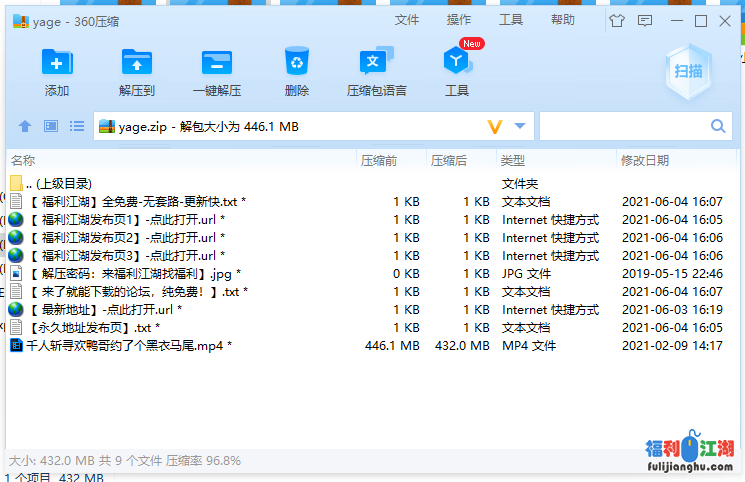The width and height of the screenshot is (745, 482).
Task: Switch to the large icon view mode
Action: tap(51, 126)
